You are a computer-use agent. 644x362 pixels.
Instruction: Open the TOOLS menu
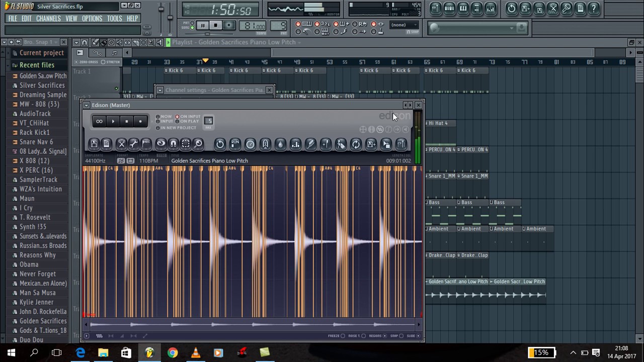pyautogui.click(x=115, y=19)
